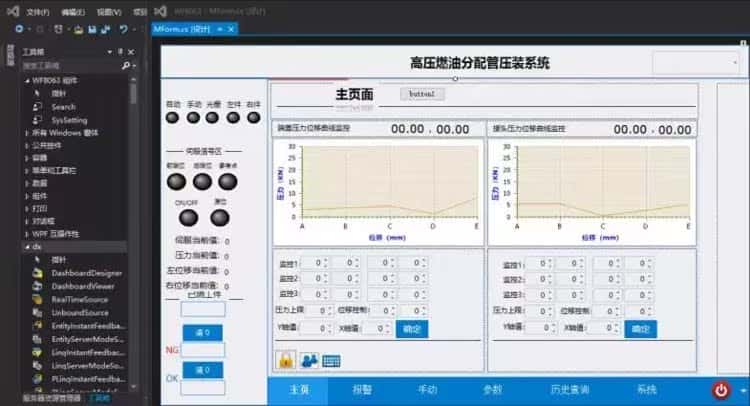
Task: Click the open file folder toolbar icon
Action: coord(78,30)
